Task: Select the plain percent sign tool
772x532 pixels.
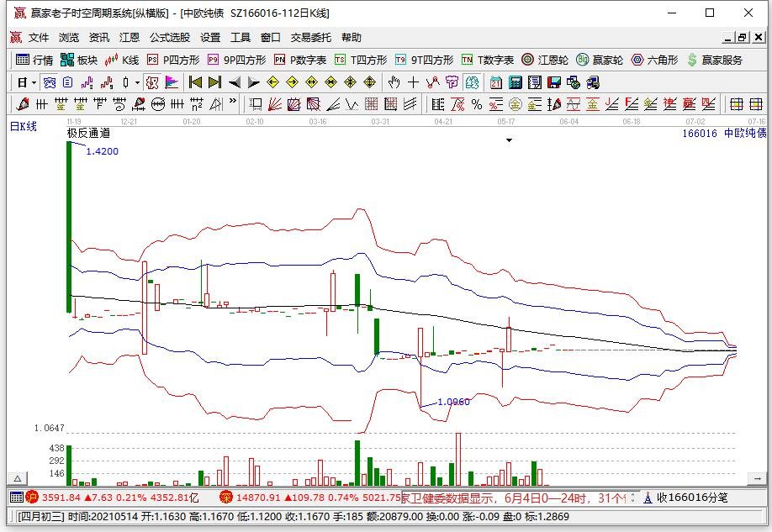Action: (x=477, y=104)
